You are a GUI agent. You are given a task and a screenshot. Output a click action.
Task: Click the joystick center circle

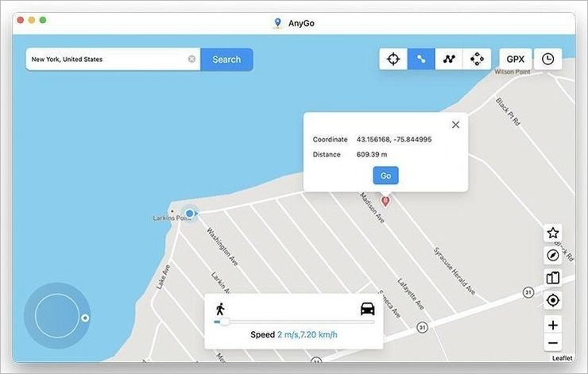pos(57,315)
